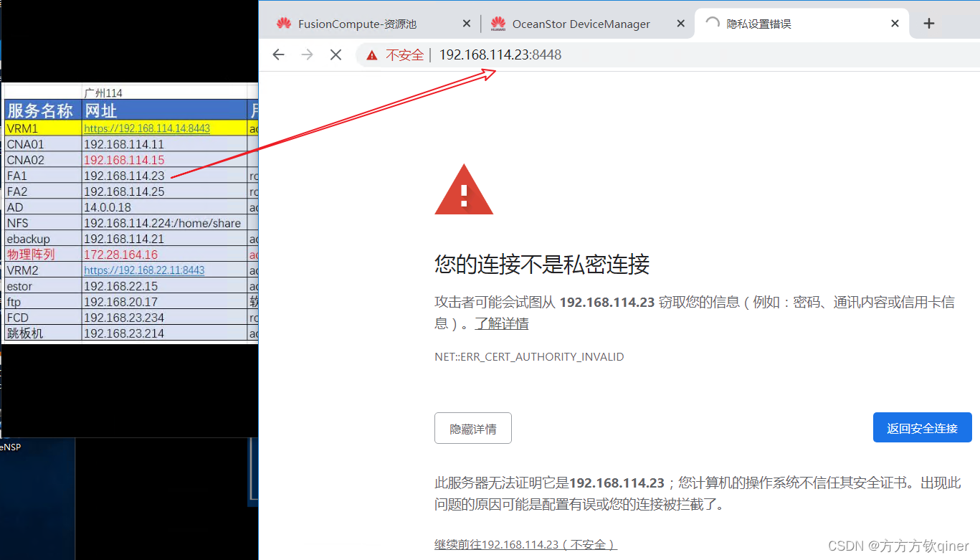Open a new browser tab

929,24
